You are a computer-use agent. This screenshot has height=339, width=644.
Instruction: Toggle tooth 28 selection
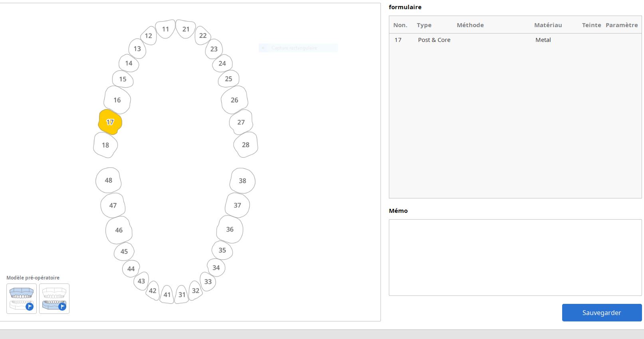[246, 145]
